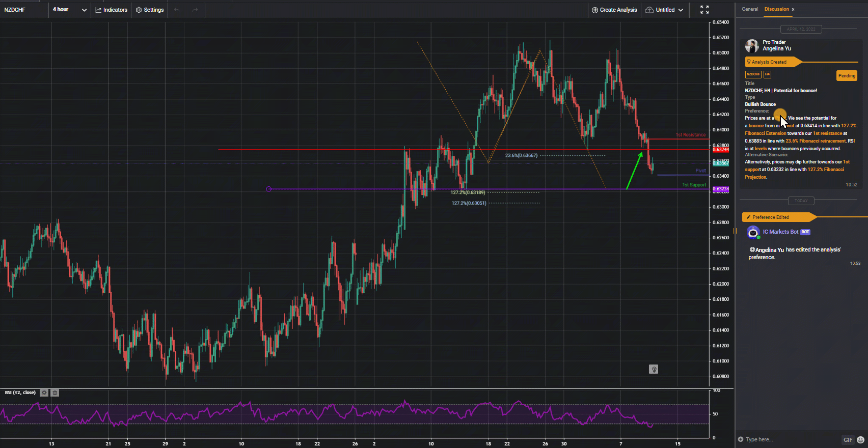Click the 0.63744 red price label
This screenshot has height=448, width=868.
pos(720,150)
